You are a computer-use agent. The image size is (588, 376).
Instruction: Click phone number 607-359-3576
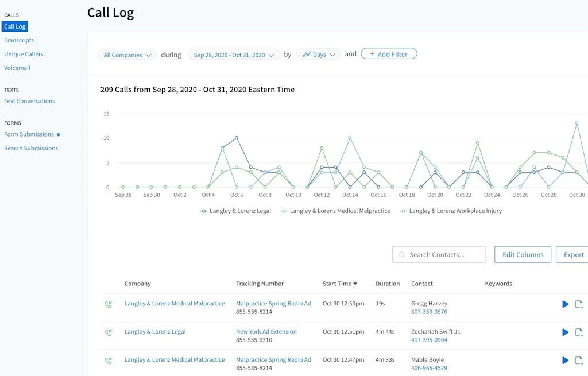[429, 312]
